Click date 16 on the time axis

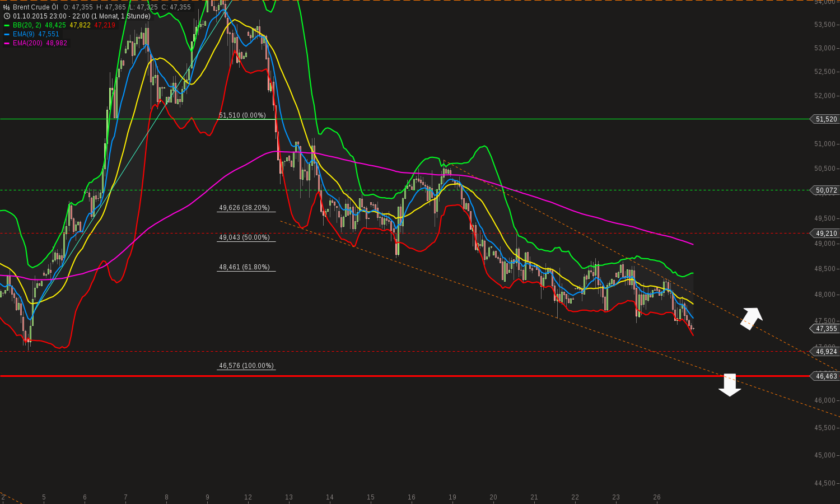pyautogui.click(x=412, y=497)
